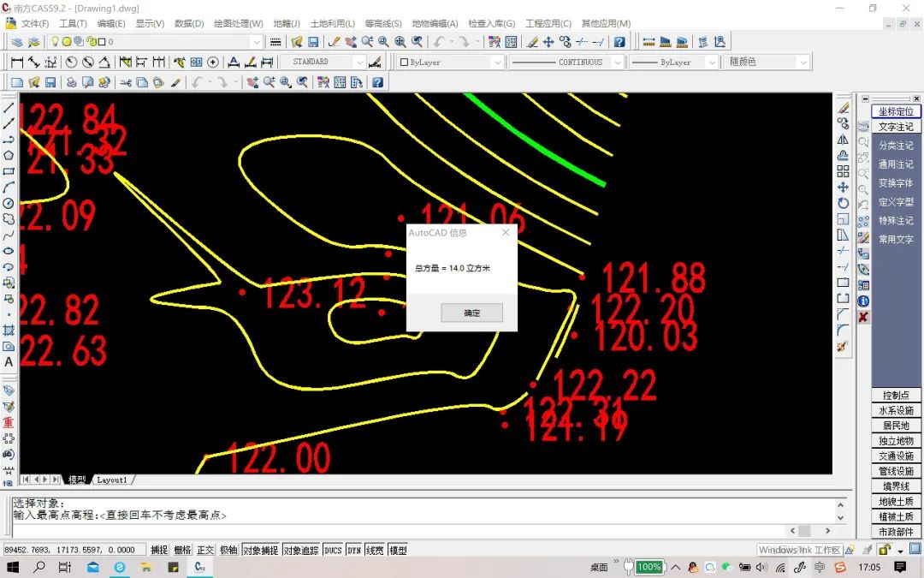Click the command window scroll-down arrow
Screen dimensions: 924x578
click(x=841, y=518)
